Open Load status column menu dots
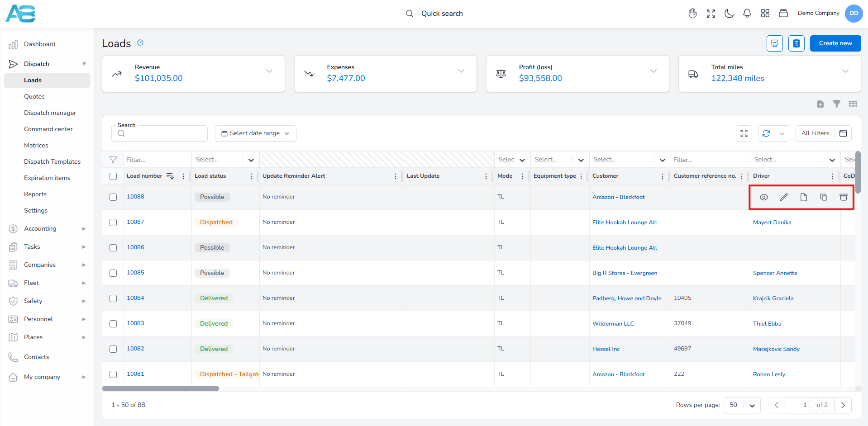Viewport: 868px width, 426px height. click(x=251, y=176)
